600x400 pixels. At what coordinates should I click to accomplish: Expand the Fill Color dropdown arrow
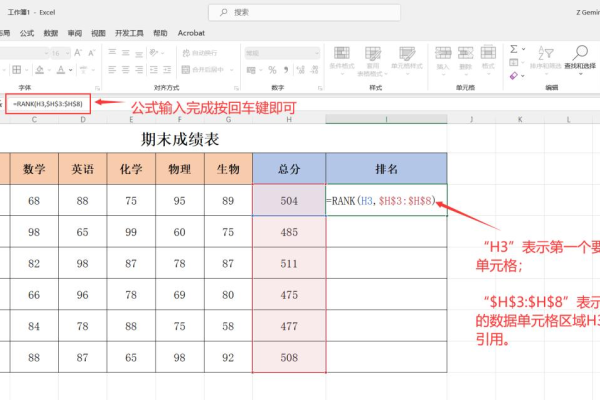[x=49, y=70]
